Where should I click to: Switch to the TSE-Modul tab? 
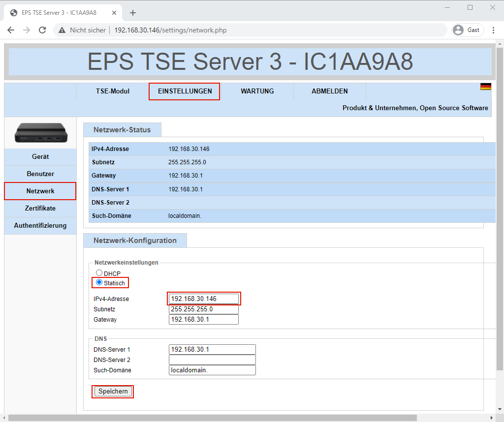(113, 91)
